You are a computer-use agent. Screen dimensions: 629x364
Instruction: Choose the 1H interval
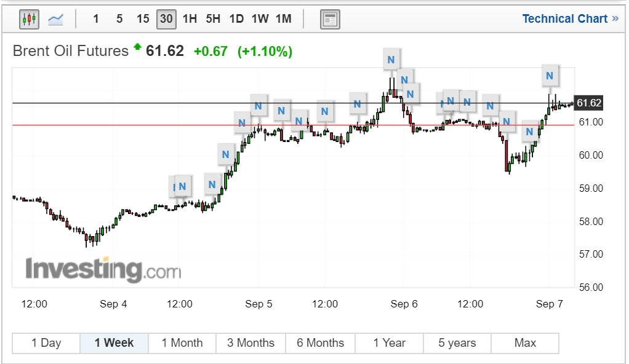pos(190,19)
